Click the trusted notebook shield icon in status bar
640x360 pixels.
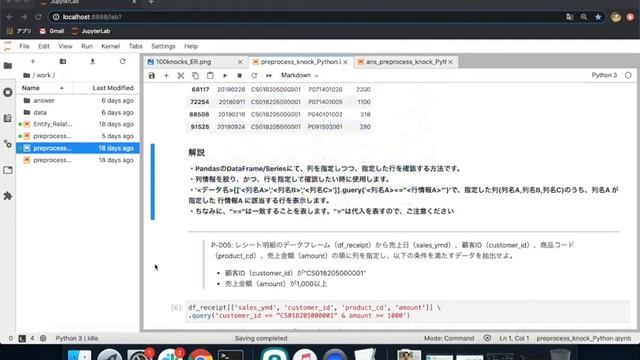click(x=487, y=338)
